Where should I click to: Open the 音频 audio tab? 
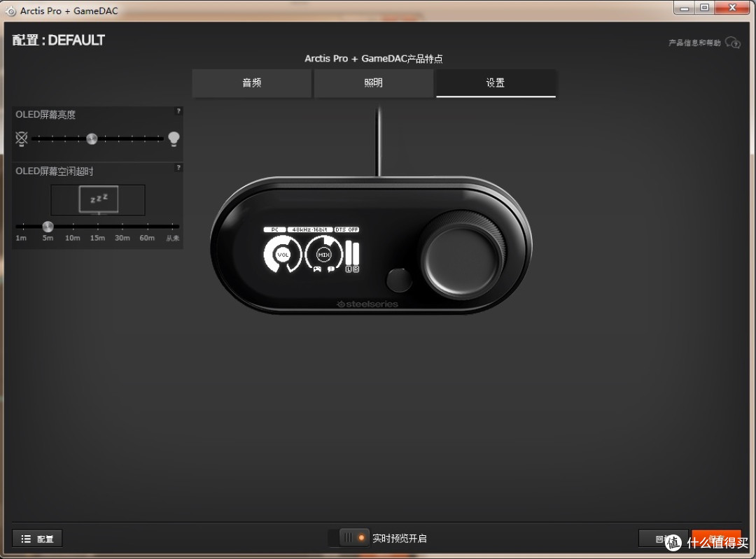(252, 83)
